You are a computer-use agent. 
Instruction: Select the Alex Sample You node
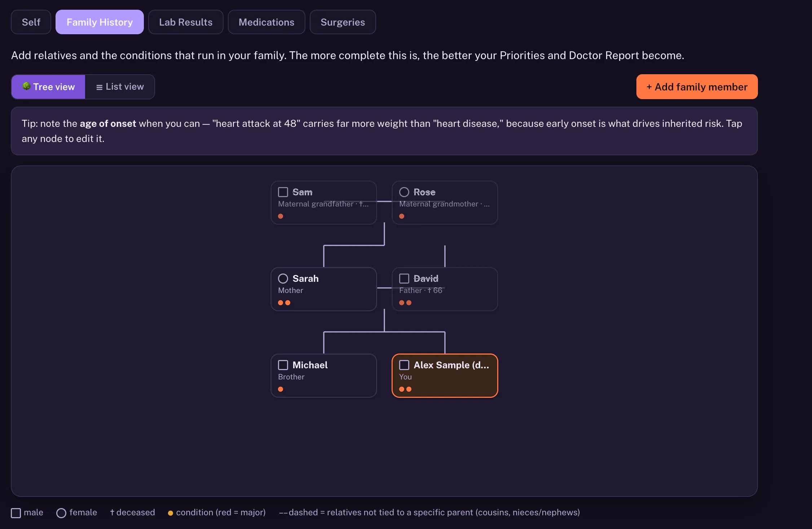click(445, 375)
